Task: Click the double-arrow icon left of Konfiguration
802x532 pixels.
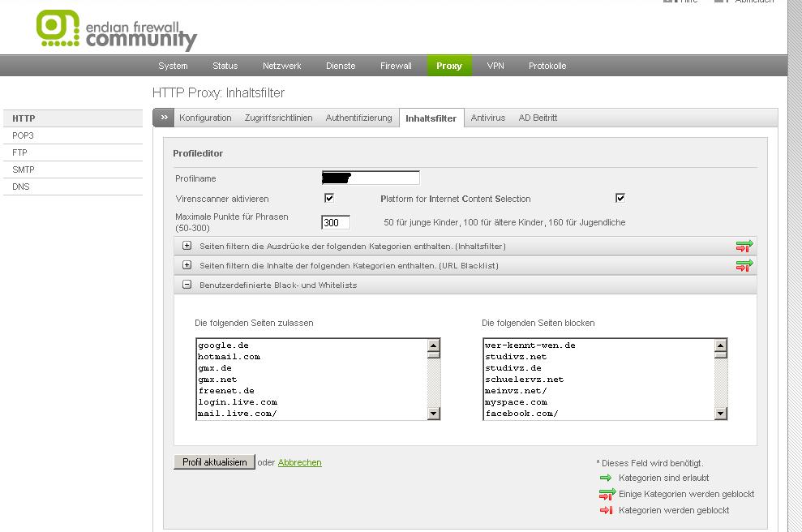Action: point(164,118)
